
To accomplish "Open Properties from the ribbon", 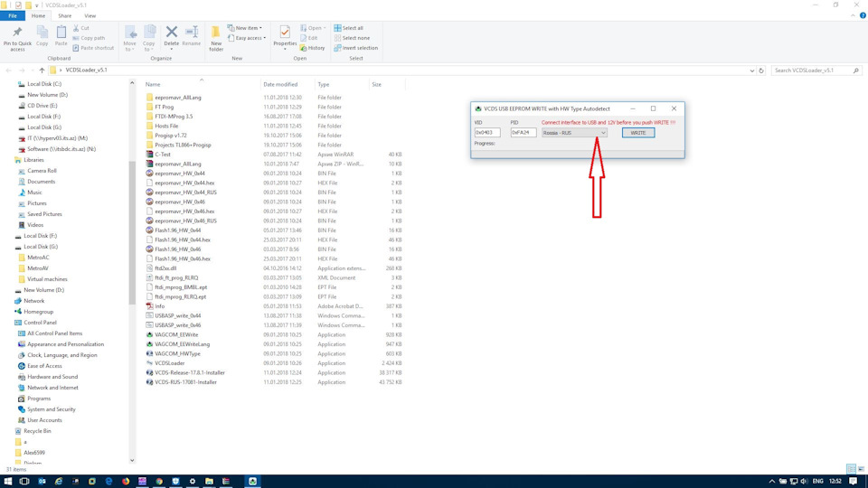I will point(285,36).
